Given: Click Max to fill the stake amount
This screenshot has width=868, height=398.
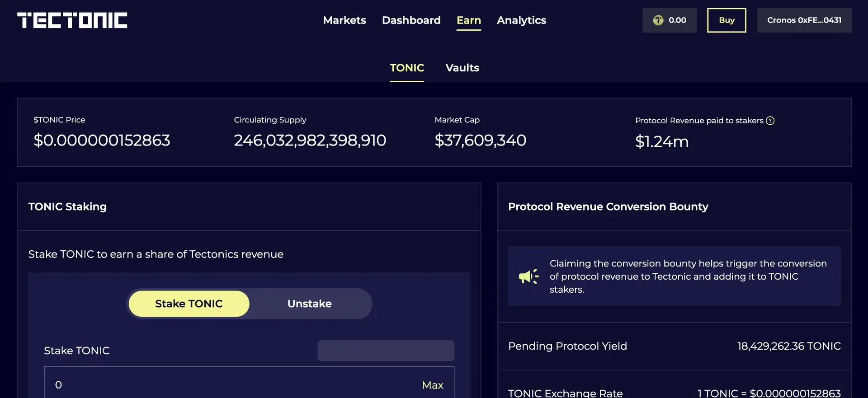Looking at the screenshot, I should 432,385.
